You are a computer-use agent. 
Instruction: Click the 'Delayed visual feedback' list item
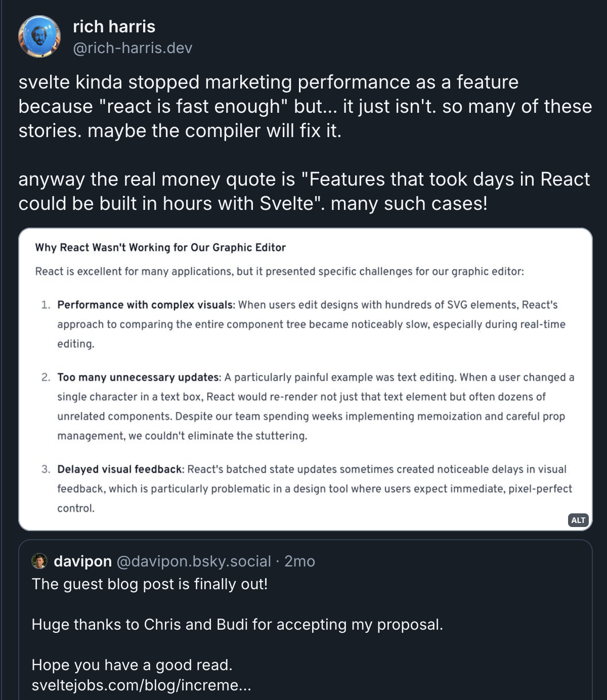pos(303,489)
